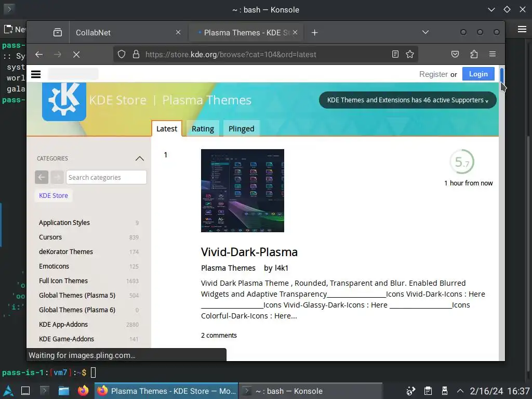The width and height of the screenshot is (532, 399).
Task: Click the Login button
Action: 478,74
